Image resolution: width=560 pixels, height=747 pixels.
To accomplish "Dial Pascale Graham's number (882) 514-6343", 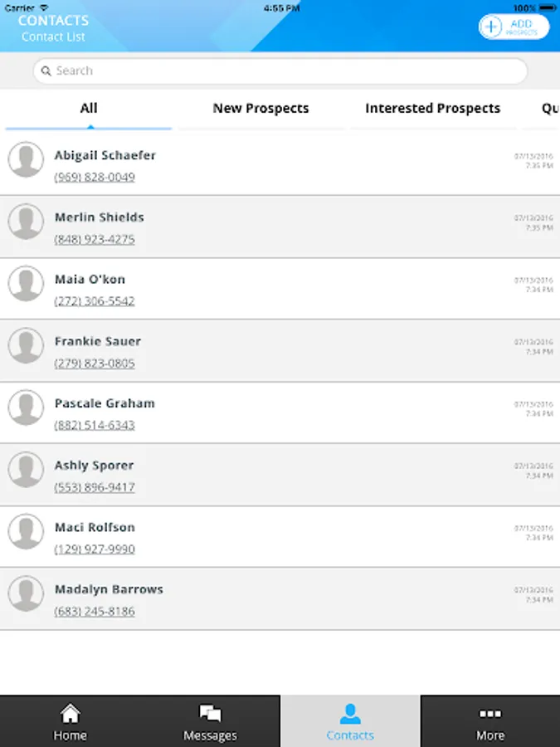I will 95,425.
